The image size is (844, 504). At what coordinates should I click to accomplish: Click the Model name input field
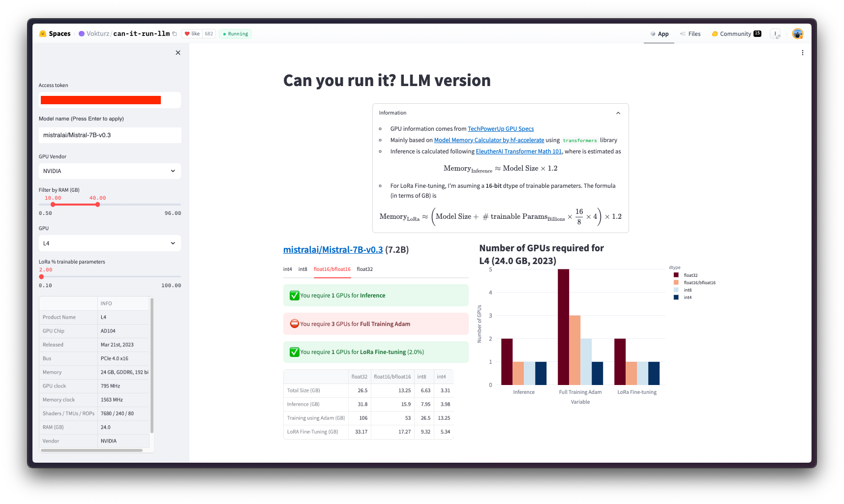[x=110, y=135]
